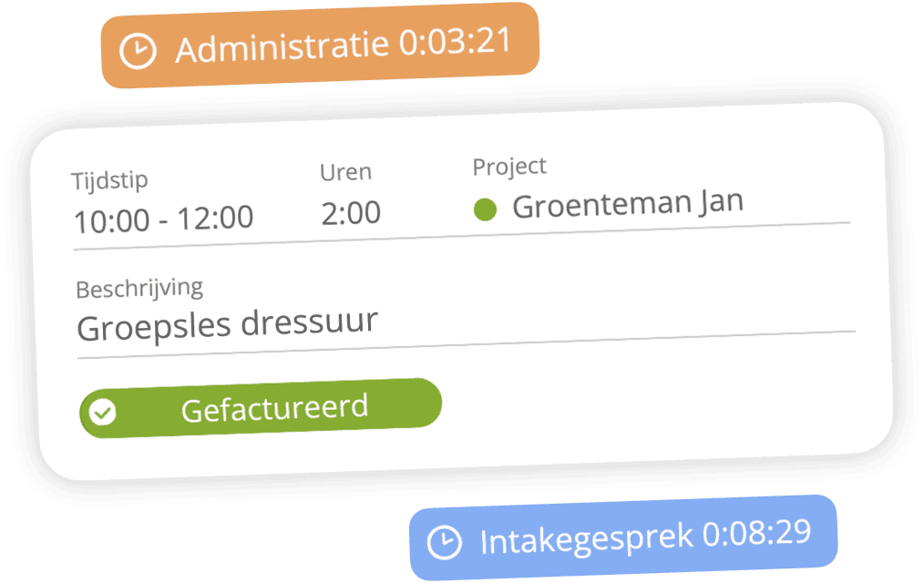Click the clock icon on Administratie timer
The image size is (924, 583).
click(x=138, y=51)
